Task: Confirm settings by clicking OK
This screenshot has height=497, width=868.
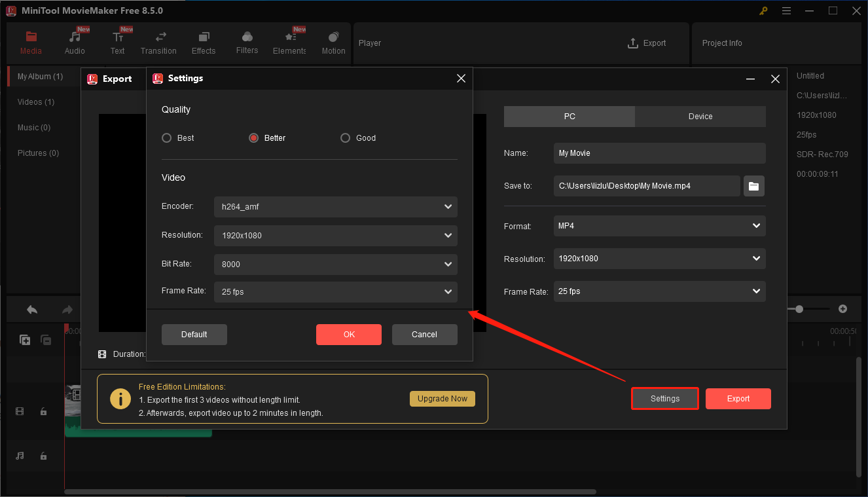Action: [348, 335]
